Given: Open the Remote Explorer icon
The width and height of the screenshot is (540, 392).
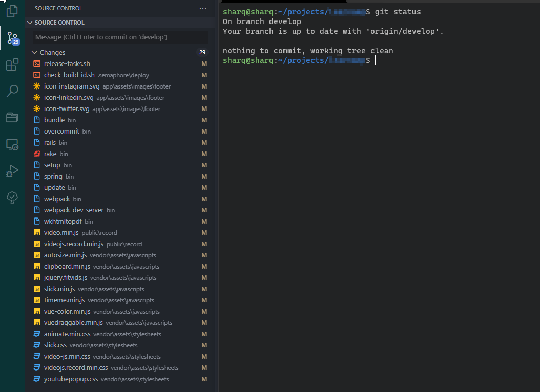Looking at the screenshot, I should pyautogui.click(x=12, y=144).
